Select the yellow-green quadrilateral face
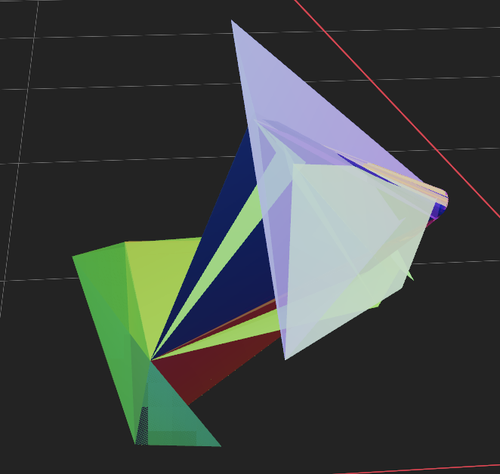Image resolution: width=500 pixels, height=474 pixels. 160,283
